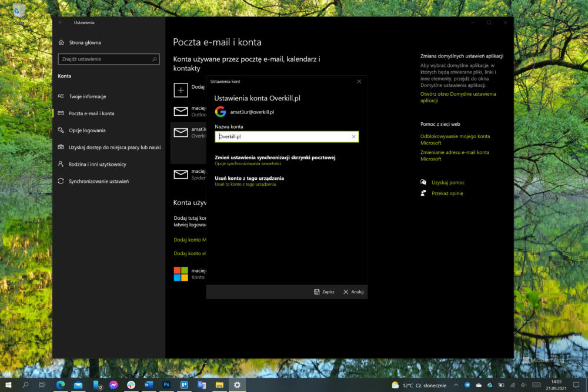Open taskbar search magnifier
The width and height of the screenshot is (588, 392).
click(x=25, y=385)
